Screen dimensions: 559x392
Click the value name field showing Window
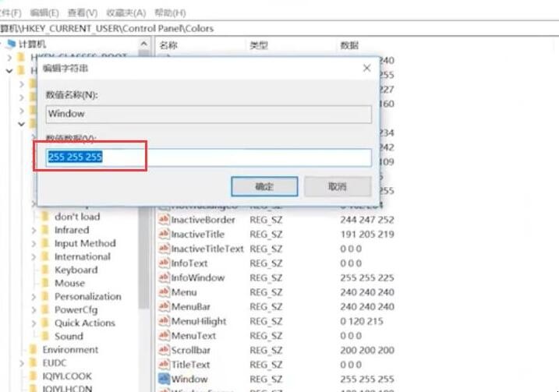209,114
